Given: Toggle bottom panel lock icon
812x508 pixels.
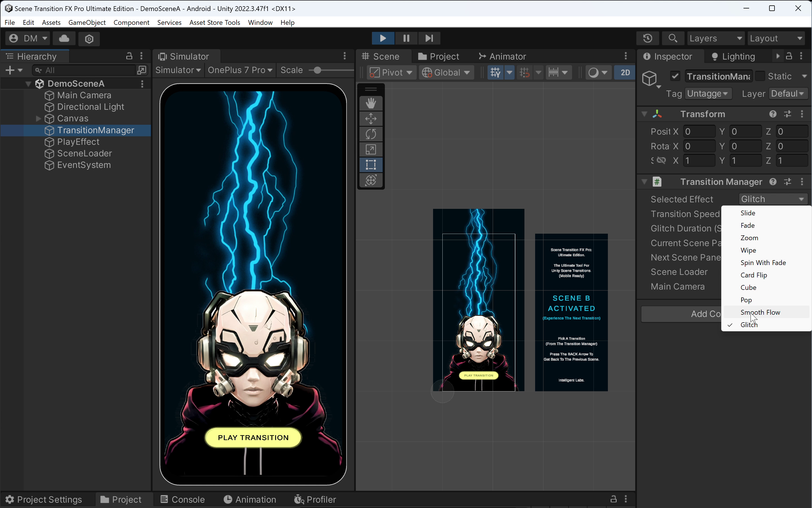Looking at the screenshot, I should click(613, 499).
